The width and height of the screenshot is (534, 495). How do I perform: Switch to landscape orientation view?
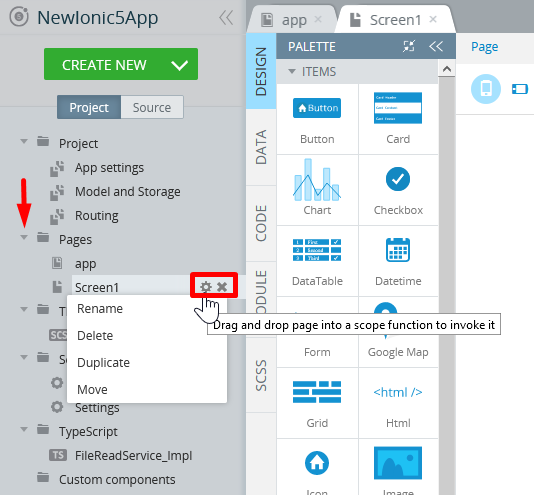[520, 89]
